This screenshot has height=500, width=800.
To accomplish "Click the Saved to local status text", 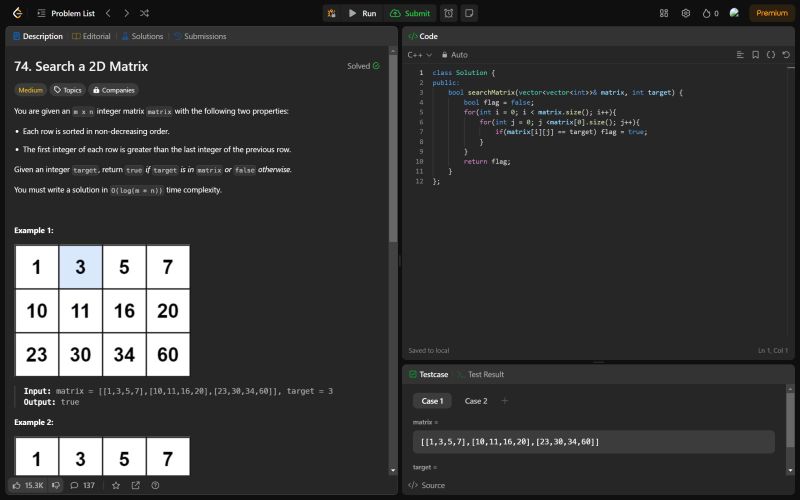I will [429, 351].
